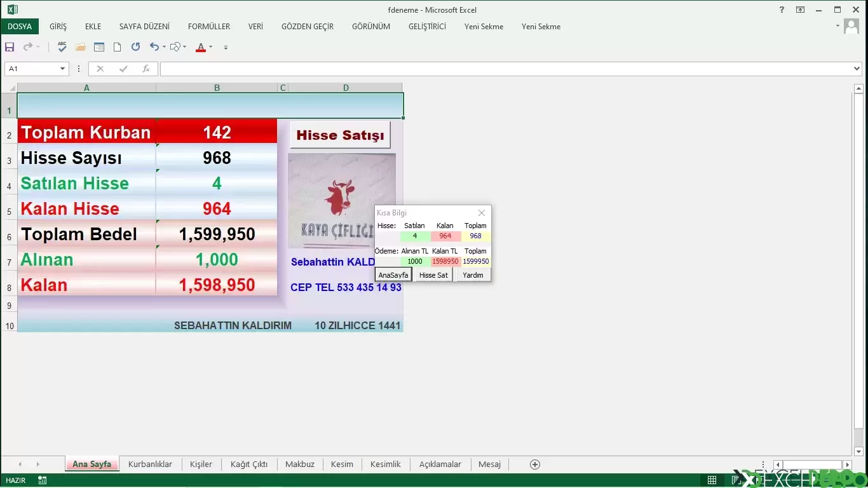Switch to the Kağıt Çıktı sheet tab
This screenshot has width=868, height=488.
(249, 464)
